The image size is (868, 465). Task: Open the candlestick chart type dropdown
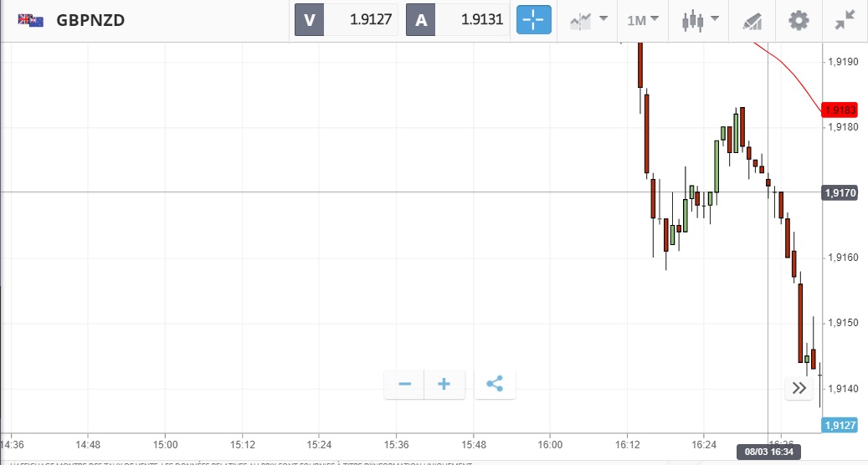click(x=701, y=20)
